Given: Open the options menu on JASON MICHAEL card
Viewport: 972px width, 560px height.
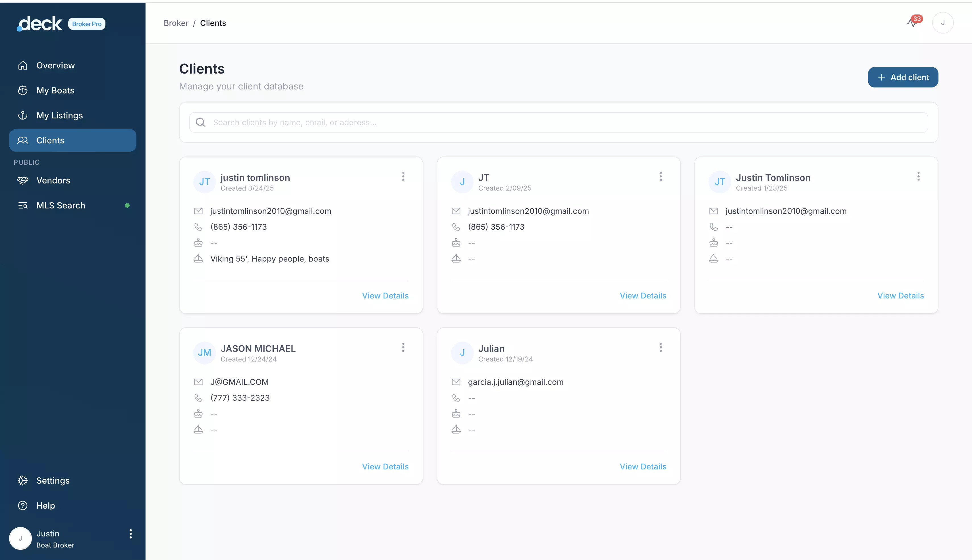Looking at the screenshot, I should click(403, 347).
